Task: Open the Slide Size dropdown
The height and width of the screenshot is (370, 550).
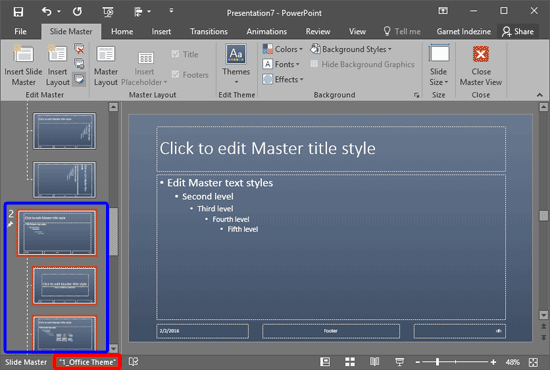Action: [438, 66]
